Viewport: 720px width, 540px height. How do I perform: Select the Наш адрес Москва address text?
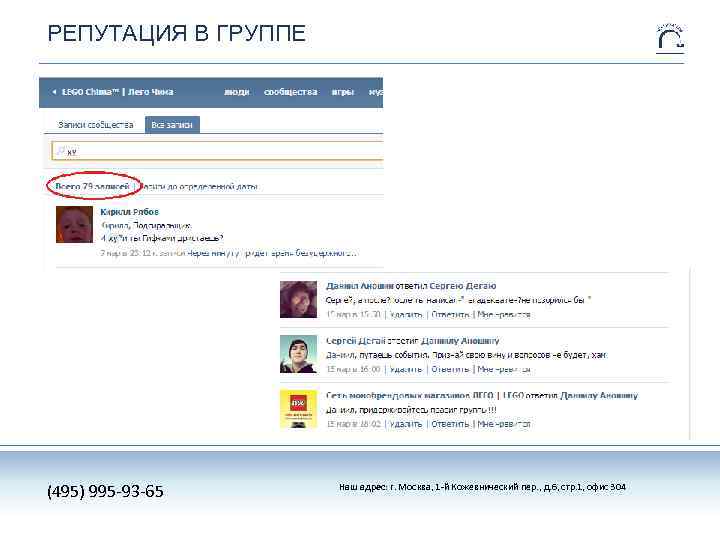(482, 487)
